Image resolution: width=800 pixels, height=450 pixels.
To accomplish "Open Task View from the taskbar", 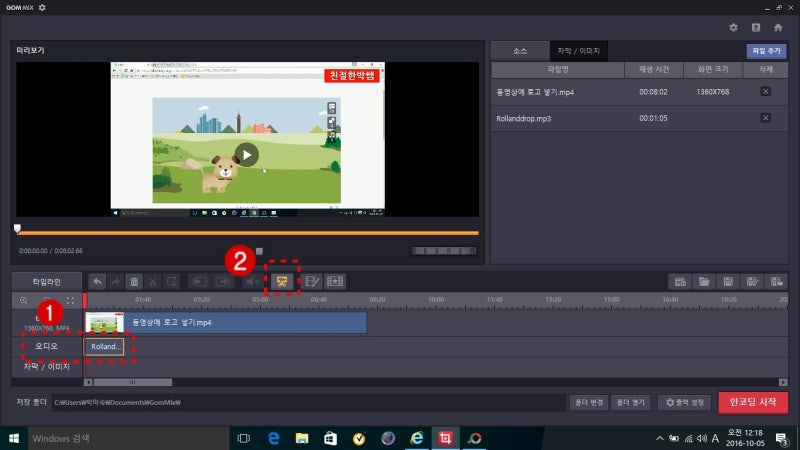I will (244, 438).
